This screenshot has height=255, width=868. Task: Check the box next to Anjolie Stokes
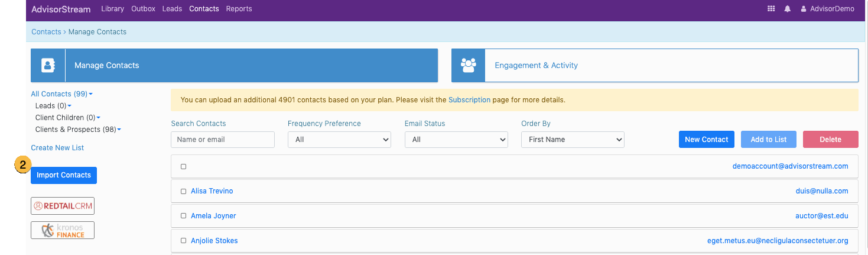(183, 241)
